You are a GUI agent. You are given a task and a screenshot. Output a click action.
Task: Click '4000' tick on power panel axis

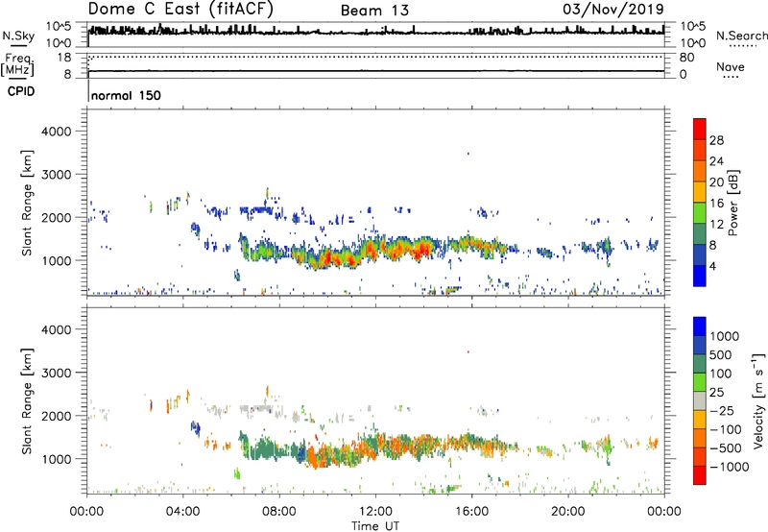56,132
